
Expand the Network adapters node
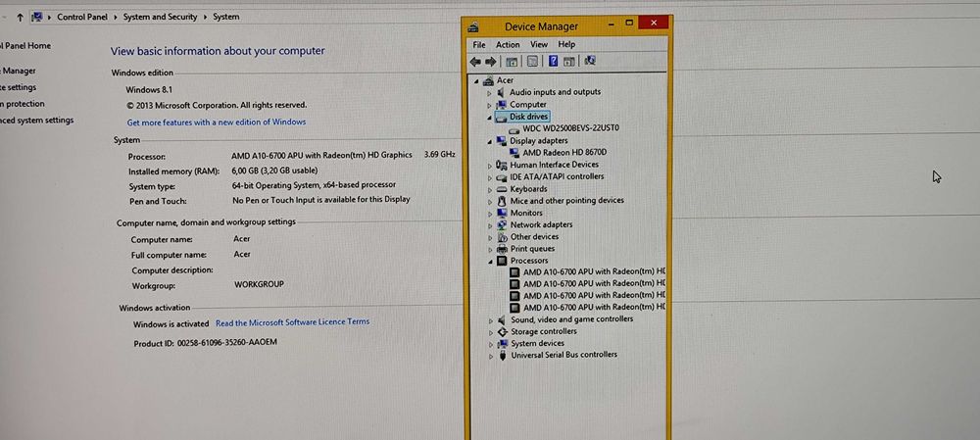491,225
